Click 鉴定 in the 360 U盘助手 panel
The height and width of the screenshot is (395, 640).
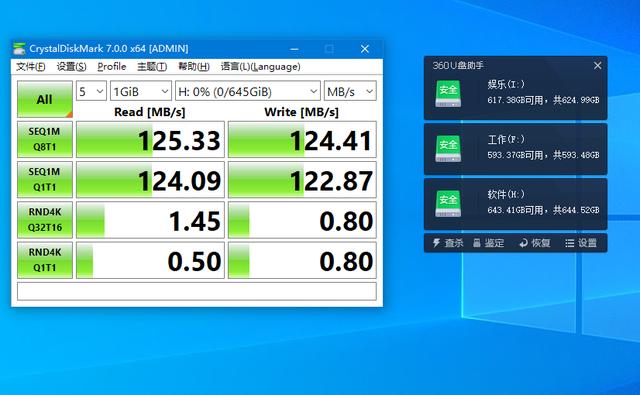(x=489, y=243)
